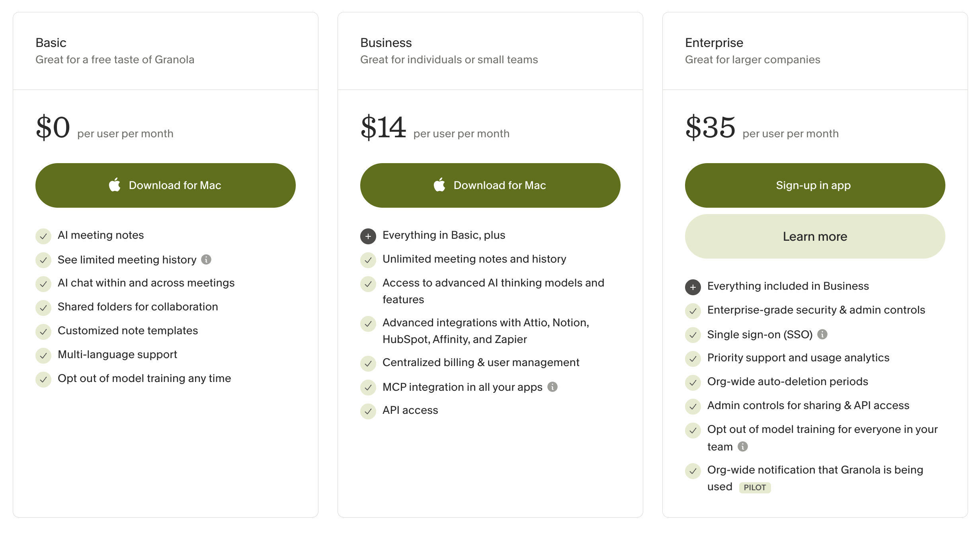Click the Enterprise plan title
980x534 pixels.
tap(714, 43)
